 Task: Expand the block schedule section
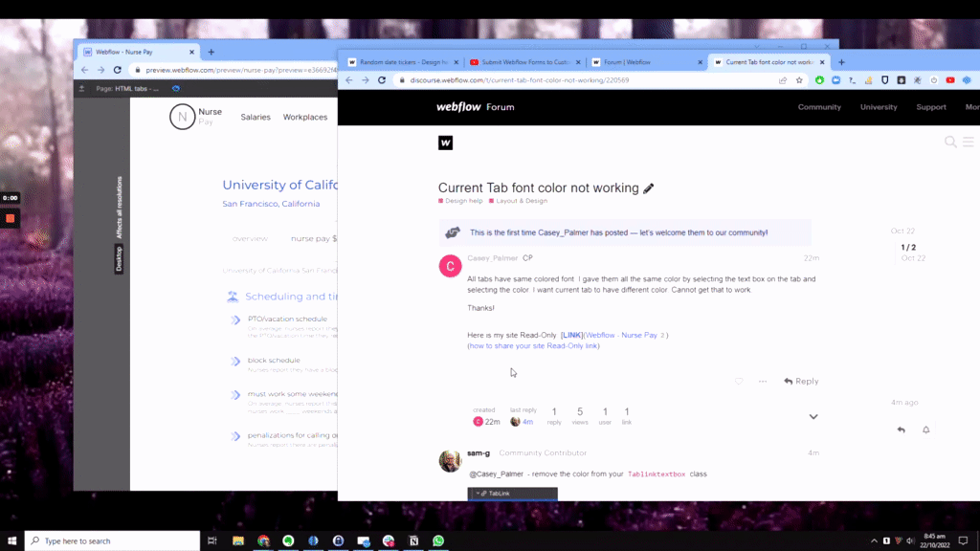pos(235,360)
